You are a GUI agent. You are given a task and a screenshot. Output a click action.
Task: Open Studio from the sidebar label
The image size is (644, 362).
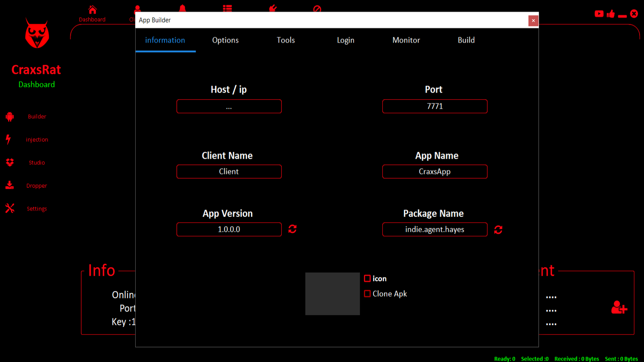coord(37,162)
